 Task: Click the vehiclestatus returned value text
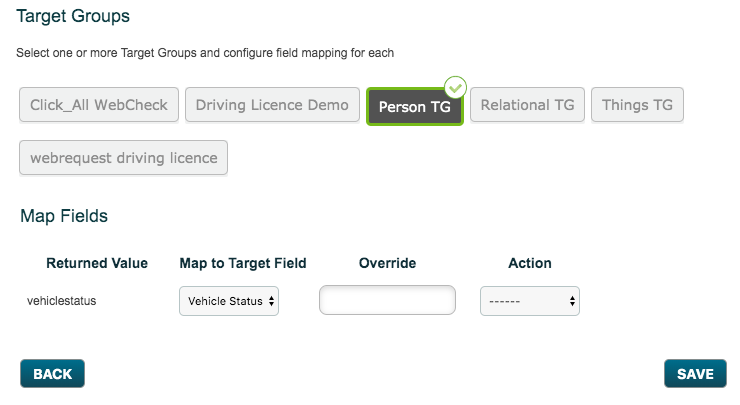click(x=61, y=301)
